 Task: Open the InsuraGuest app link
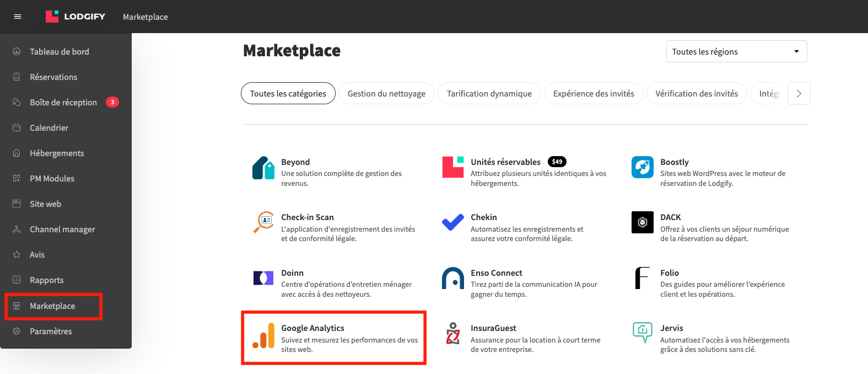pos(493,328)
